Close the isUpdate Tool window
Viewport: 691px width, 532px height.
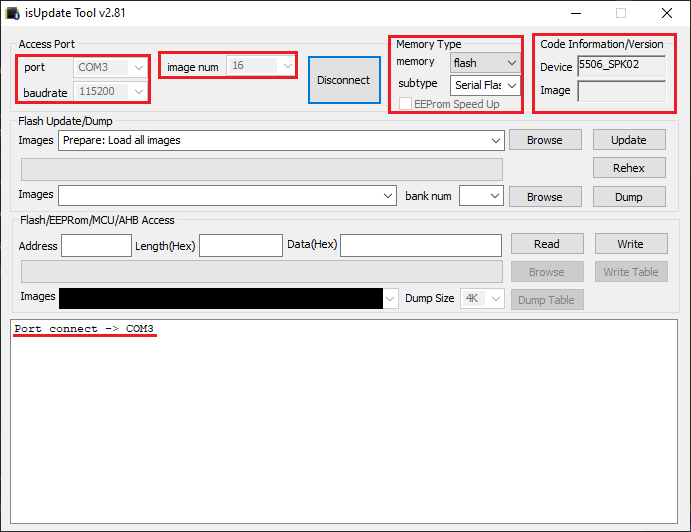click(x=667, y=13)
